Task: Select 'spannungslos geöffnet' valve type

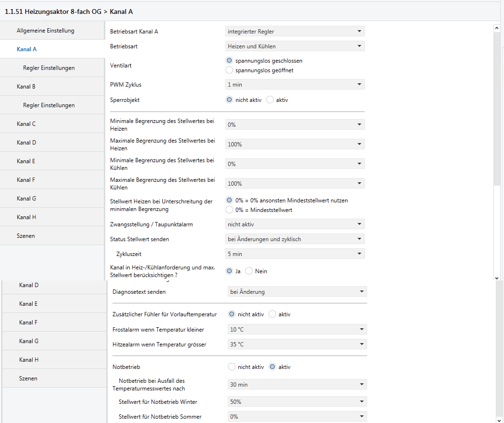Action: point(229,70)
